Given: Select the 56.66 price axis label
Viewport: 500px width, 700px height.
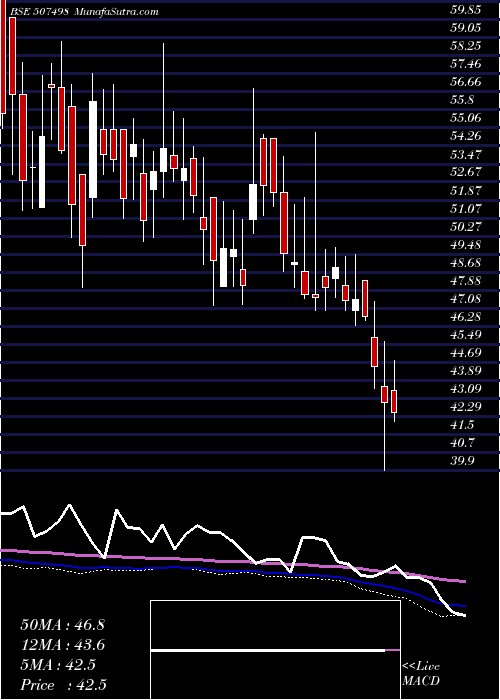Looking at the screenshot, I should tap(465, 82).
